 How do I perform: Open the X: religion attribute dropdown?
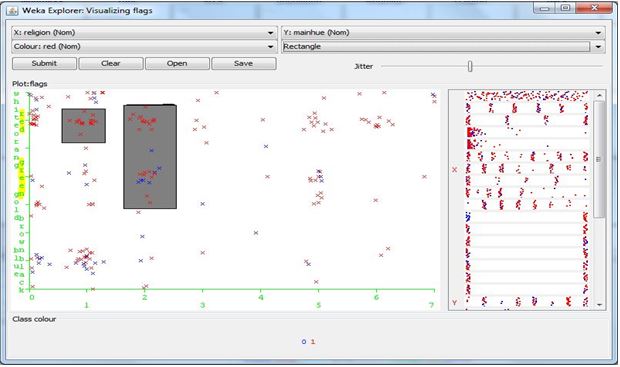[144, 32]
